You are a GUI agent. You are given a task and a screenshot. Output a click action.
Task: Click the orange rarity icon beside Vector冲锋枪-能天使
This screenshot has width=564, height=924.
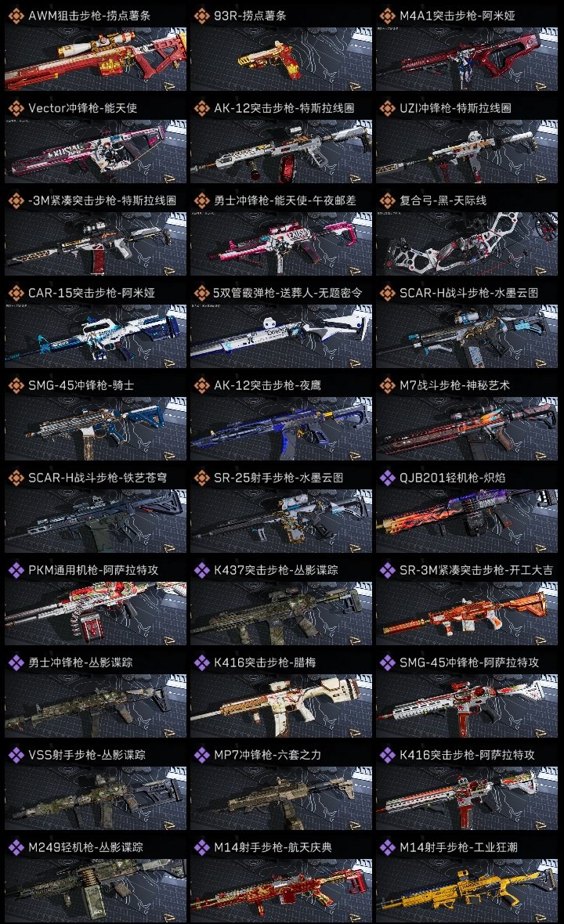click(x=16, y=108)
